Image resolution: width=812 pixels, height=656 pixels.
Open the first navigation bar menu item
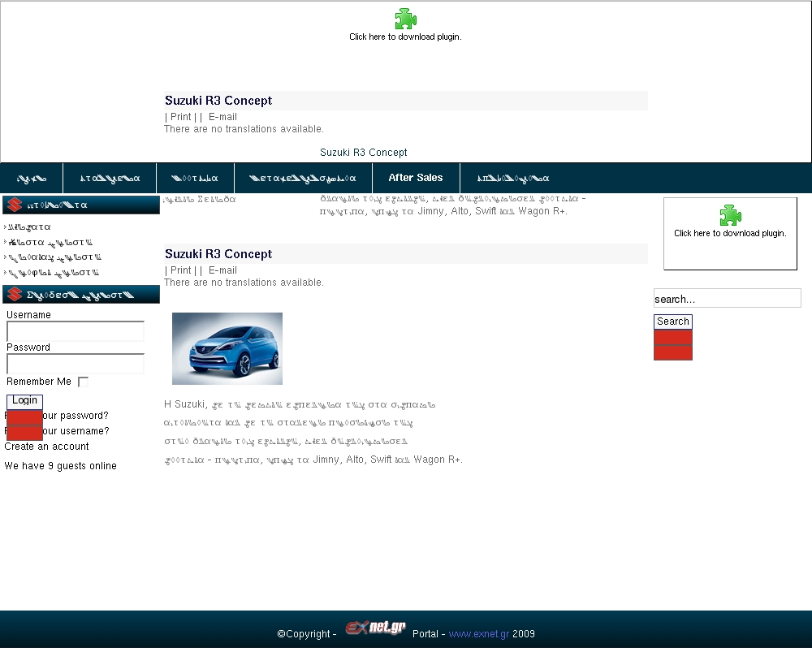click(32, 178)
